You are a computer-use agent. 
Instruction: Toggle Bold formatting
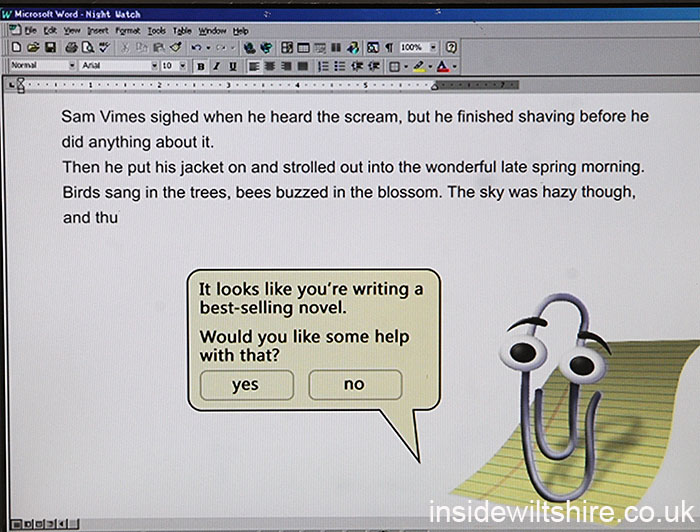(201, 66)
